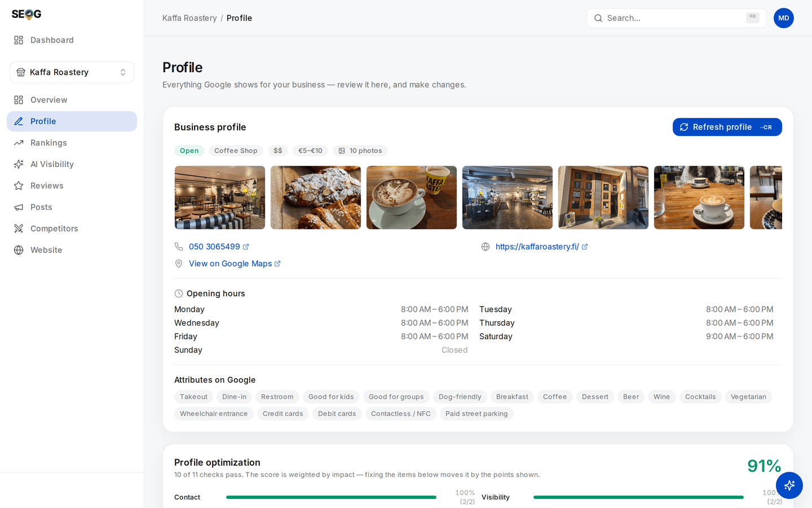Image resolution: width=812 pixels, height=508 pixels.
Task: Open the Dashboard icon in sidebar
Action: (x=19, y=40)
